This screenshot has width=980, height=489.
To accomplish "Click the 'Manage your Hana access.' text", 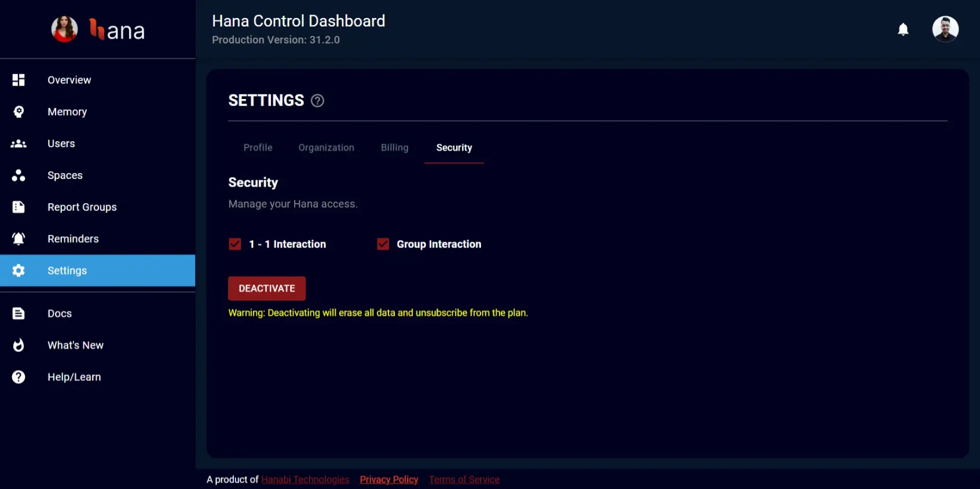I will (293, 204).
